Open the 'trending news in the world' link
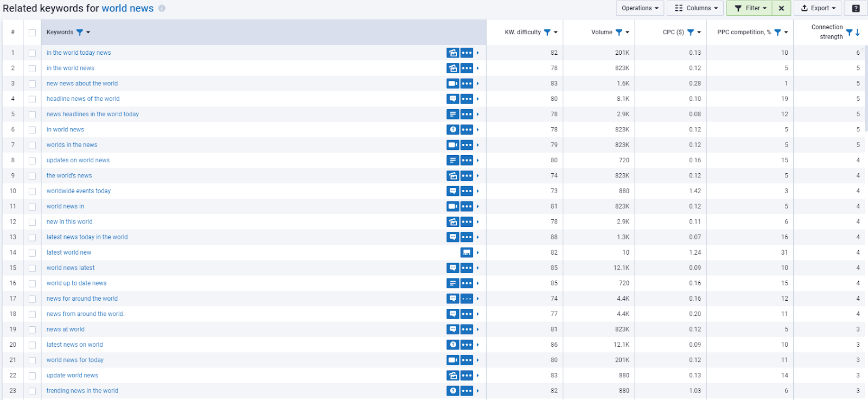 pyautogui.click(x=82, y=391)
